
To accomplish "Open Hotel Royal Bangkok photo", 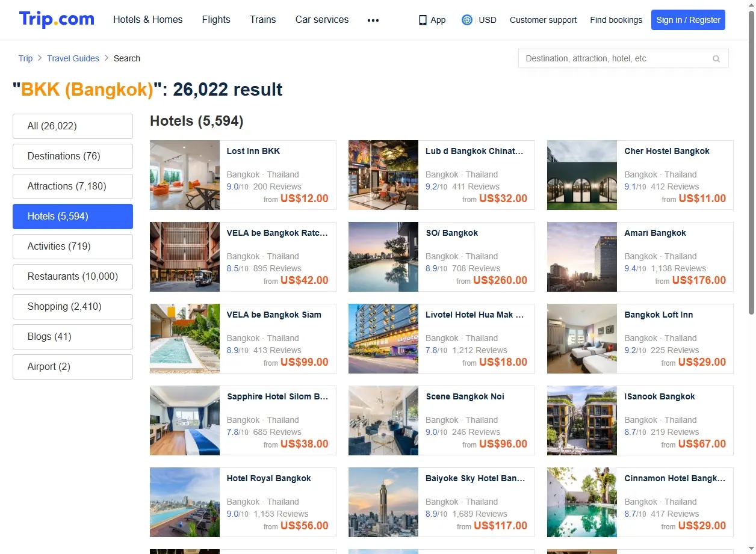I will [x=185, y=502].
